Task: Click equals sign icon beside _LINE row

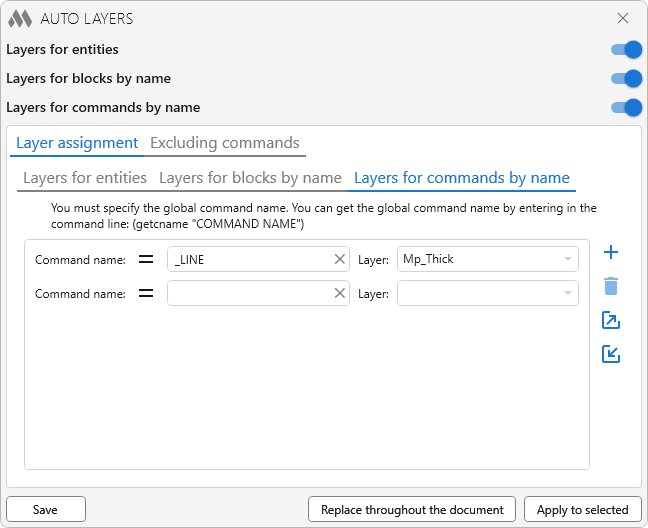Action: (146, 259)
